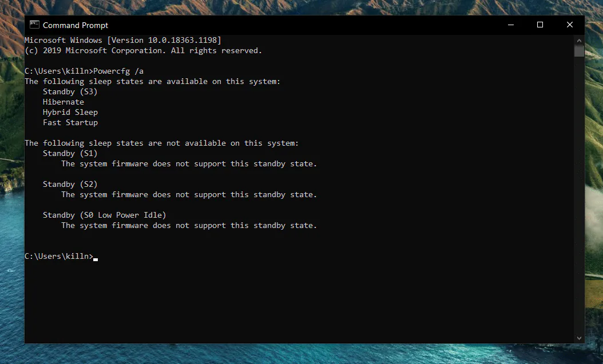Image resolution: width=603 pixels, height=364 pixels.
Task: Click the Microsoft Windows version line
Action: coord(122,41)
